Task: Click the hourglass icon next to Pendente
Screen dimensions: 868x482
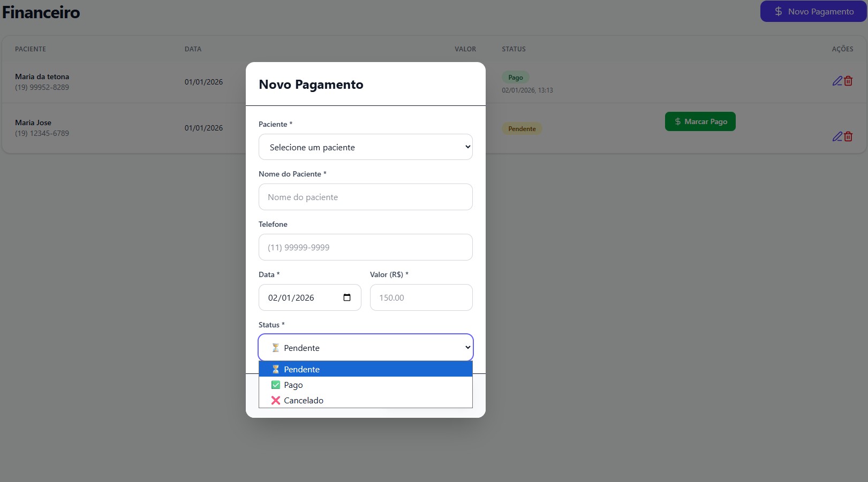Action: pyautogui.click(x=275, y=347)
